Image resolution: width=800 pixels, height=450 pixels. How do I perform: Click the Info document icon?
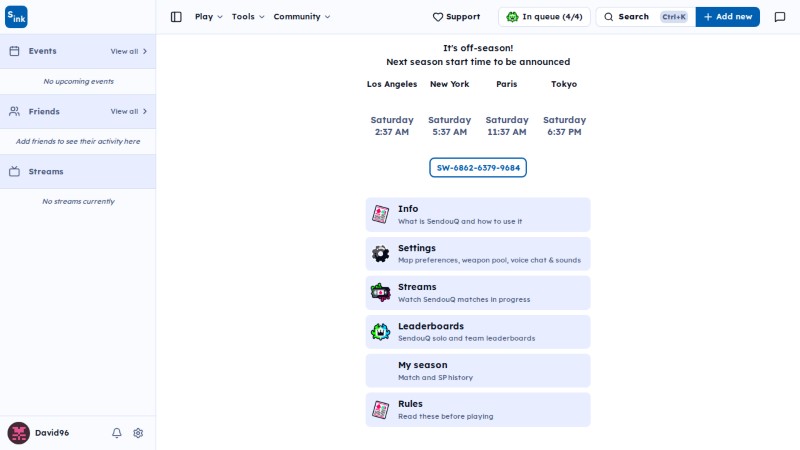(380, 214)
